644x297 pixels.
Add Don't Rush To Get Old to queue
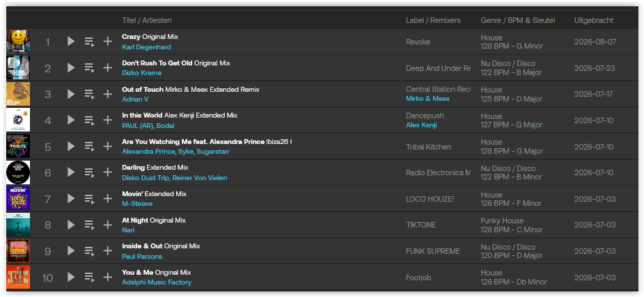[90, 67]
